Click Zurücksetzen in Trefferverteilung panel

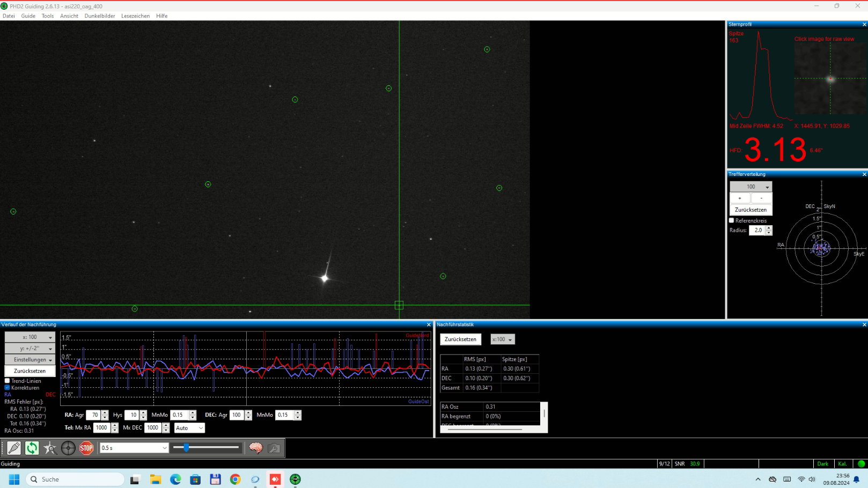[x=751, y=210]
